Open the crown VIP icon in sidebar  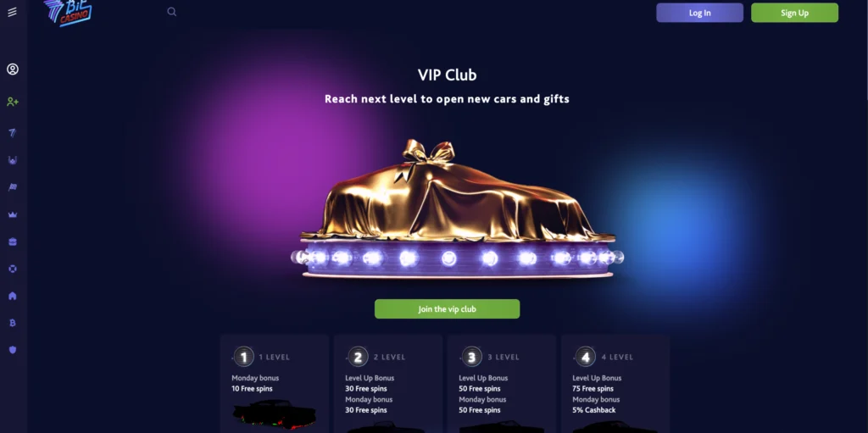pos(13,214)
